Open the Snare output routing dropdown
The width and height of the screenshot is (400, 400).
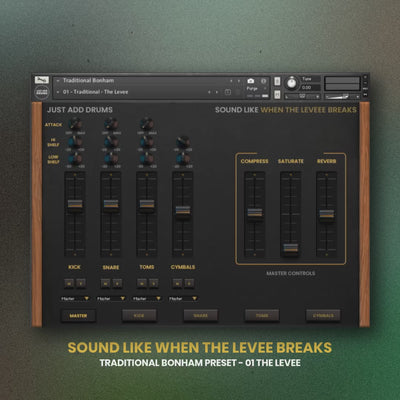pos(111,299)
